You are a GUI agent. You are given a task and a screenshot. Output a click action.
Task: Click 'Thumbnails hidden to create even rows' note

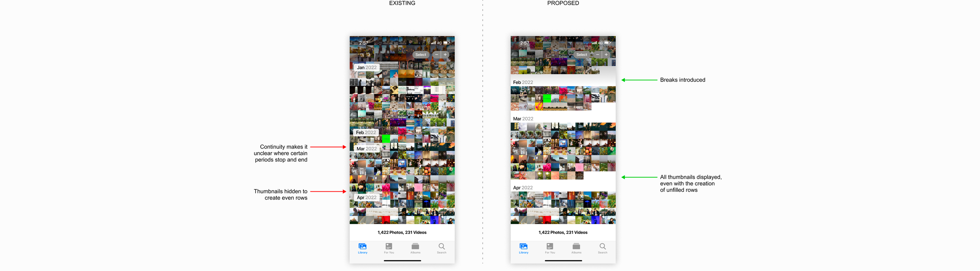pyautogui.click(x=281, y=195)
